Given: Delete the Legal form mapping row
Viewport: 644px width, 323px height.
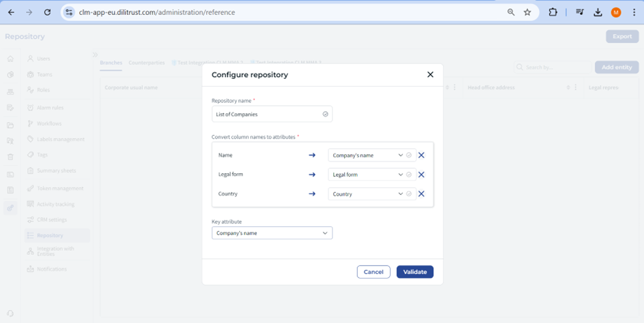Looking at the screenshot, I should (421, 174).
